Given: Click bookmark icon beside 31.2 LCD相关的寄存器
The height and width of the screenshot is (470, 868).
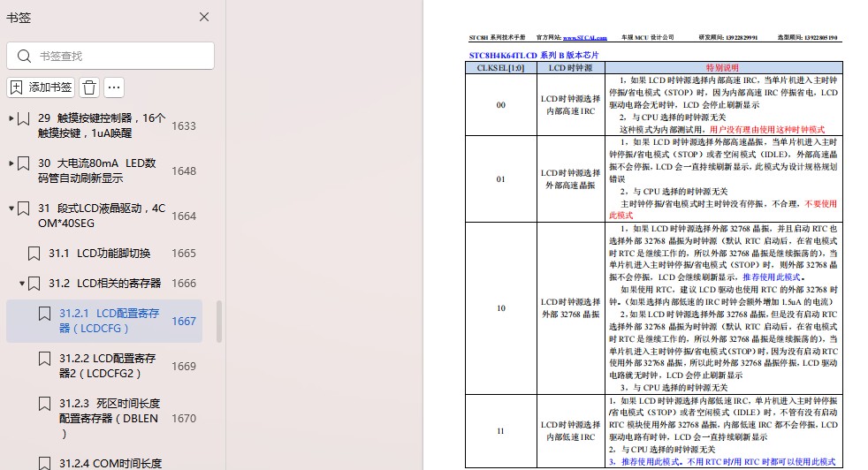Looking at the screenshot, I should click(34, 284).
